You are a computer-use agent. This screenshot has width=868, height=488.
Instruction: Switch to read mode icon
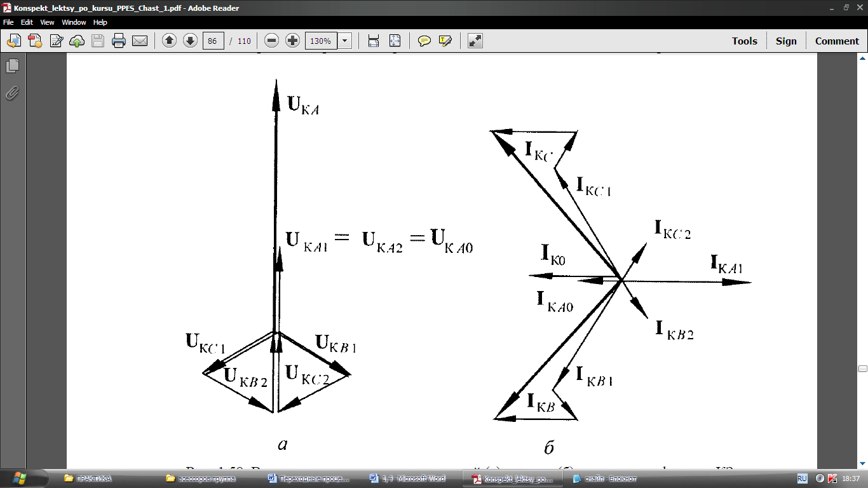[x=475, y=41]
